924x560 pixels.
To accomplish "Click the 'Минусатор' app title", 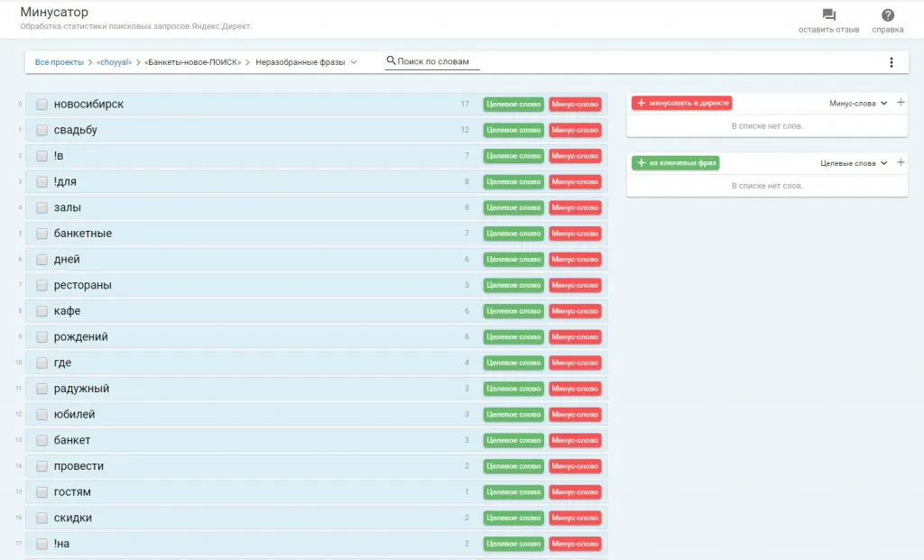I will tap(54, 12).
